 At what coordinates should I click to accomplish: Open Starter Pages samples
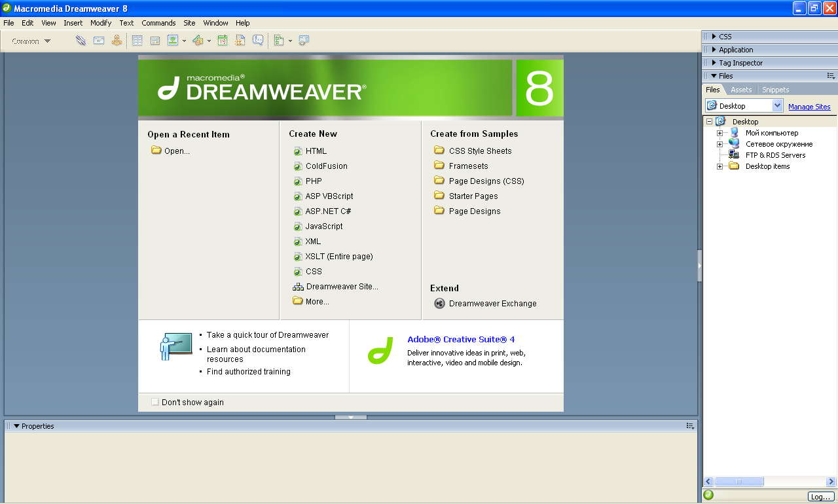coord(473,196)
